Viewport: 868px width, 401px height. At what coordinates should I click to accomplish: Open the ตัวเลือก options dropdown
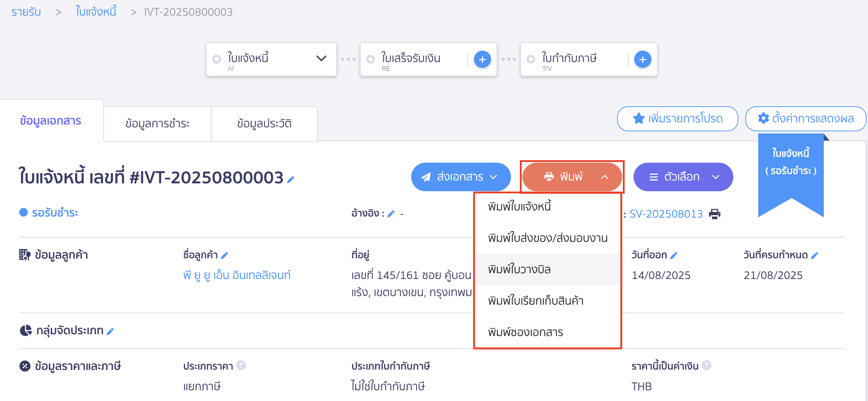[683, 177]
